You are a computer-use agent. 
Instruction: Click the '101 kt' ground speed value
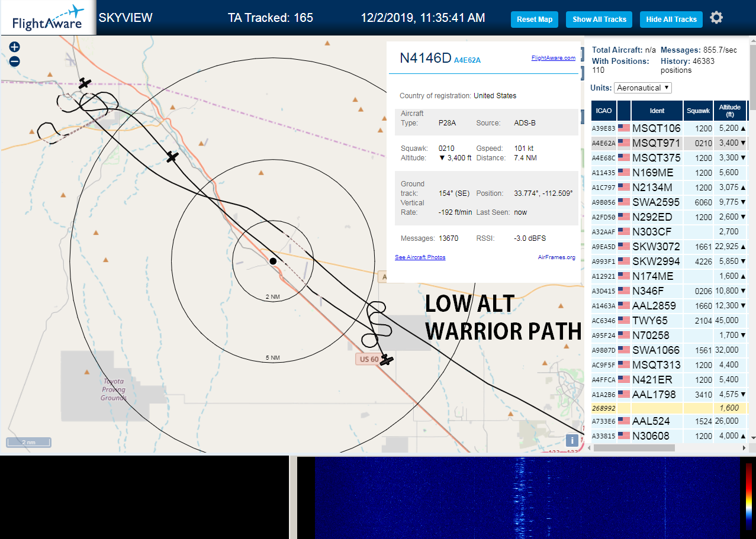(523, 148)
